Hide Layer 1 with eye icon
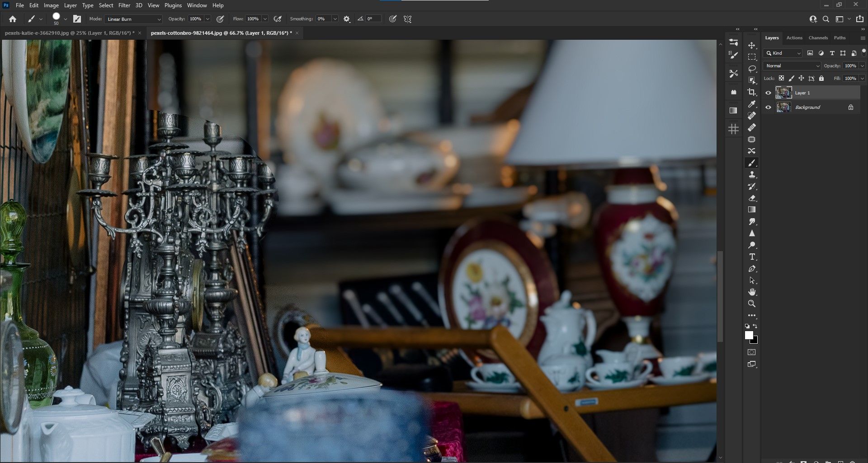The image size is (868, 463). (768, 93)
